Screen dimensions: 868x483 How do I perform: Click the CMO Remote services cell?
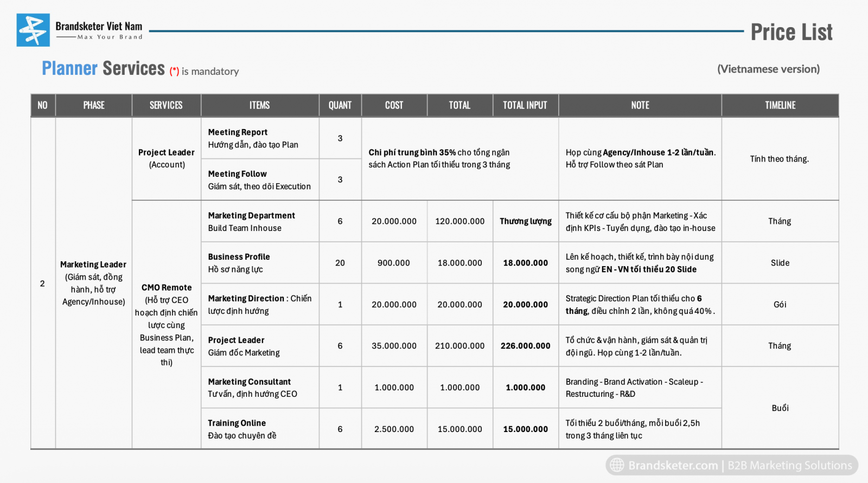(x=166, y=324)
